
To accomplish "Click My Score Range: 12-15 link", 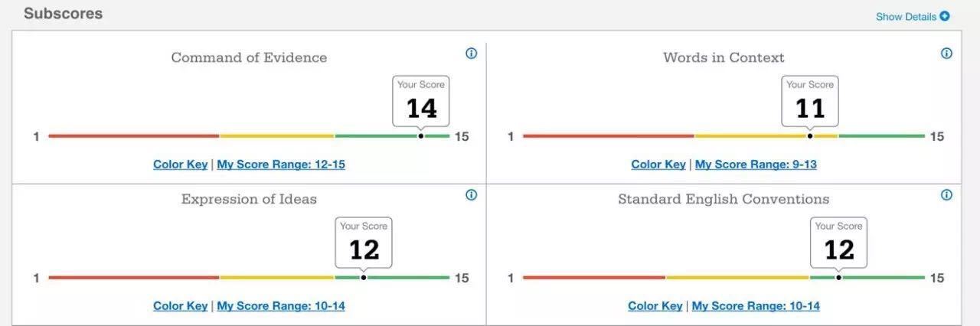I will pos(281,165).
